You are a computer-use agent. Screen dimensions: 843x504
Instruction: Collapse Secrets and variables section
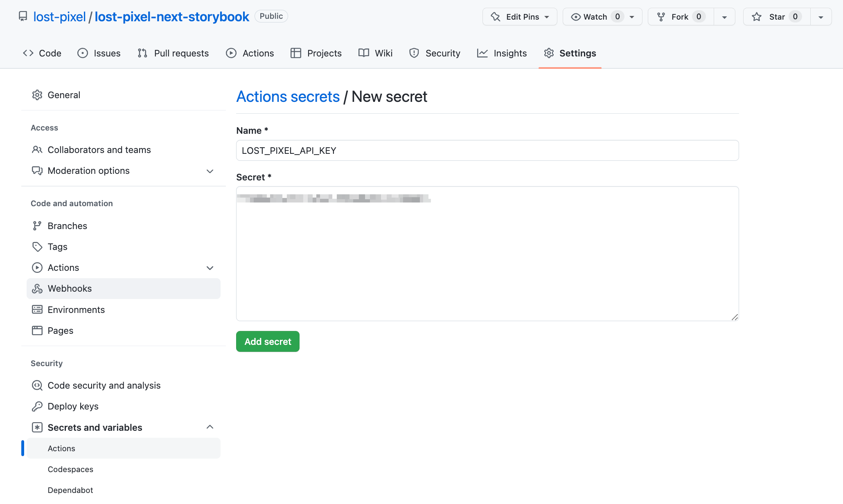click(210, 427)
